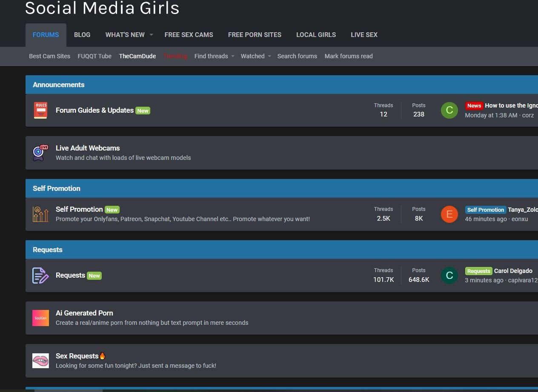Image resolution: width=538 pixels, height=392 pixels.
Task: Click the Mark forums read link
Action: point(349,56)
